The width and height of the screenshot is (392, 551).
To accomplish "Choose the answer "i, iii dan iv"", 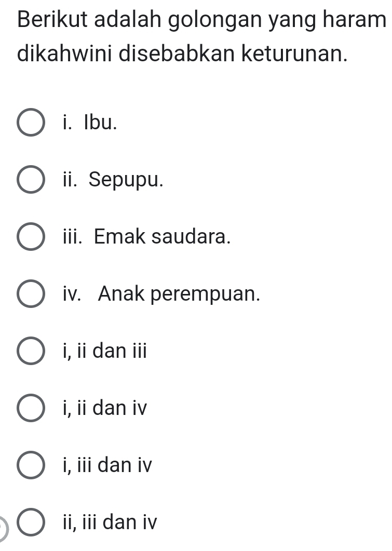I will pos(31,465).
